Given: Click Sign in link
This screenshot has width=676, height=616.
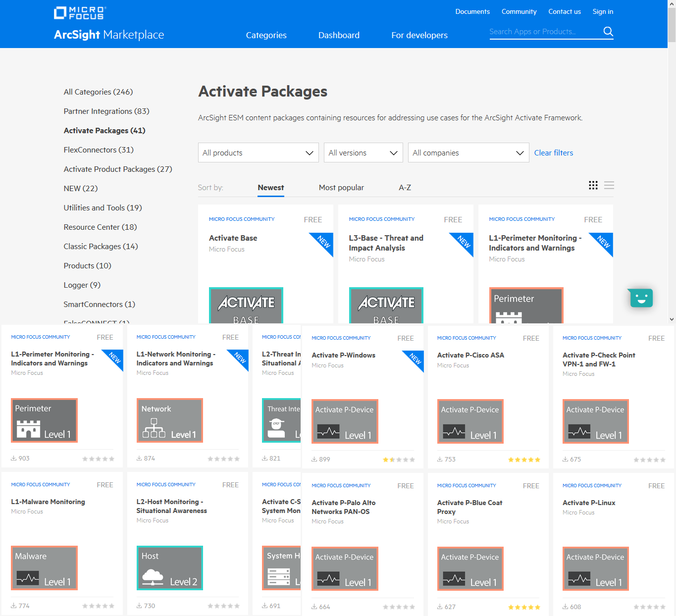Looking at the screenshot, I should tap(603, 11).
